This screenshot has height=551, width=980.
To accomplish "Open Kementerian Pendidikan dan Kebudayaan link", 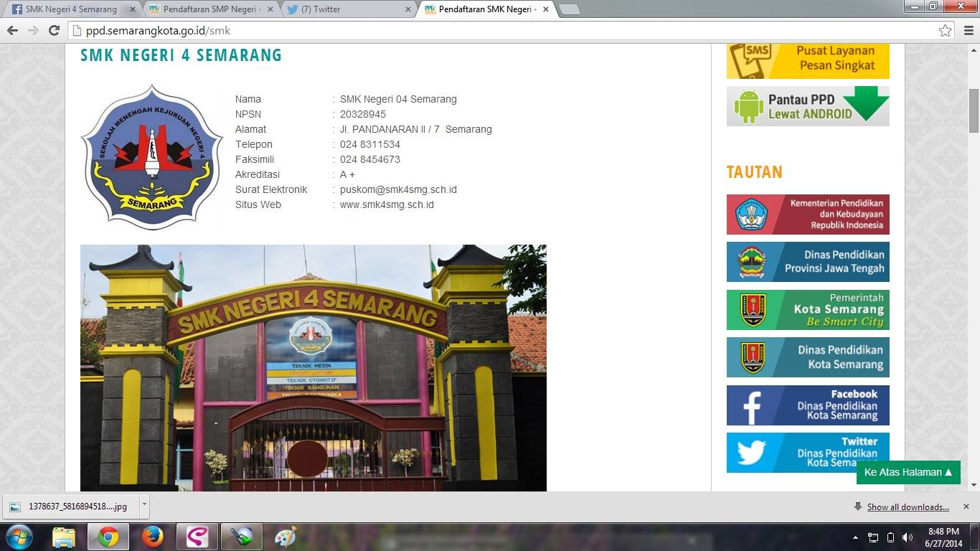I will point(808,215).
